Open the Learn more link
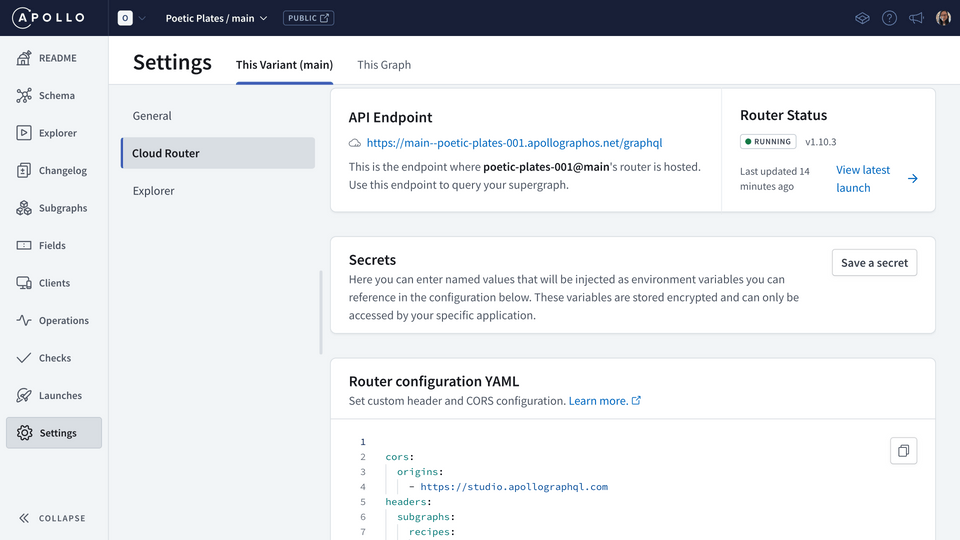The image size is (960, 540). (598, 400)
